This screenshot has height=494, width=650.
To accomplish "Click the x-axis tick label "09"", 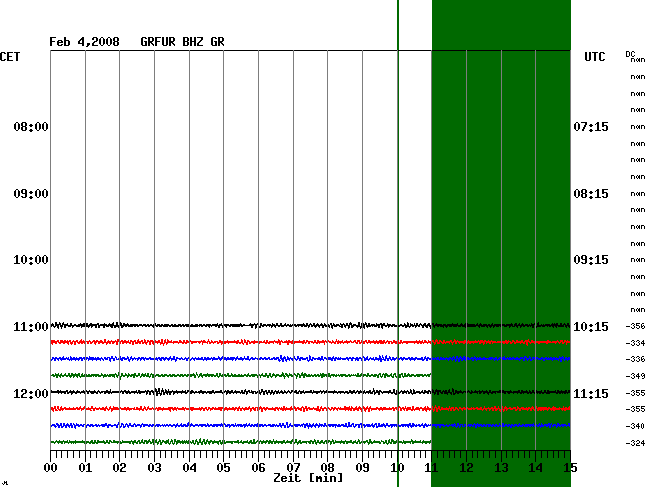I will [363, 467].
